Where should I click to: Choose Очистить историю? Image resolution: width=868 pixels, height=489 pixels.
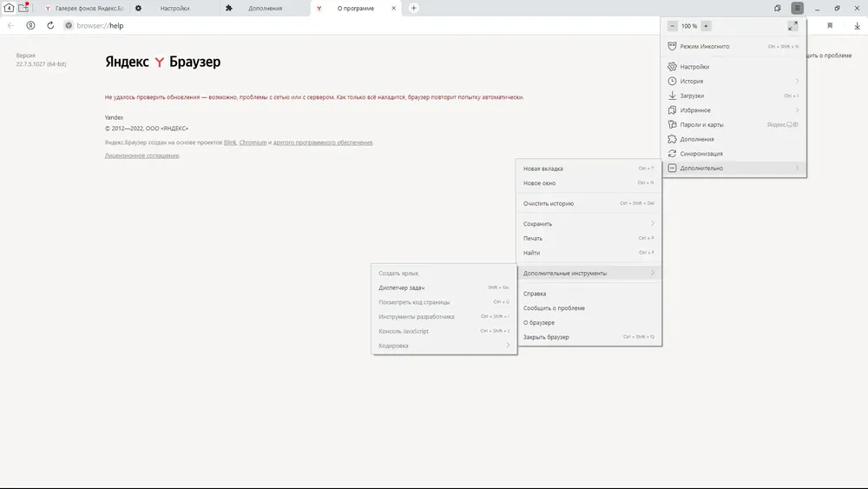coord(589,203)
